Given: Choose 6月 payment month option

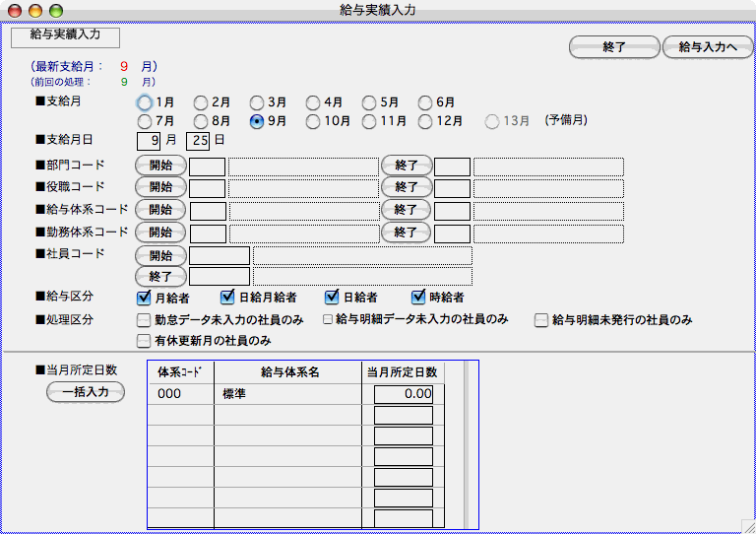Looking at the screenshot, I should pyautogui.click(x=426, y=102).
